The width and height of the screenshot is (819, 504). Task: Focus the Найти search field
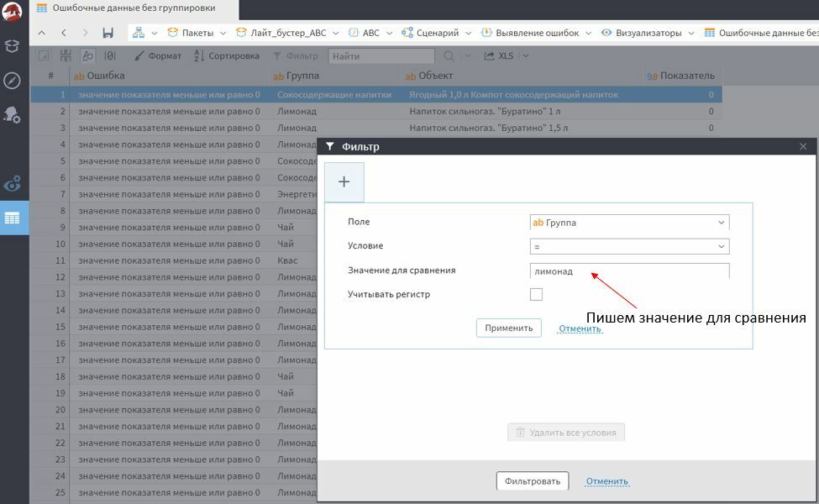point(381,56)
